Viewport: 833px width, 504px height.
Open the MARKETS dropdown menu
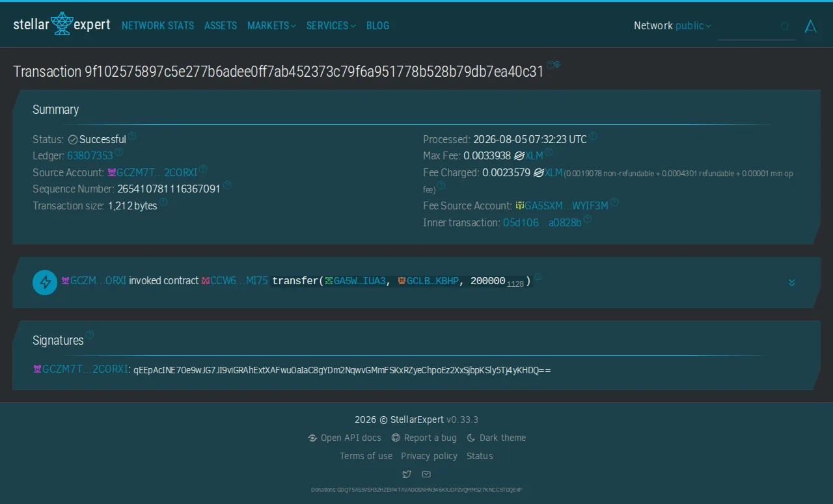pos(271,25)
